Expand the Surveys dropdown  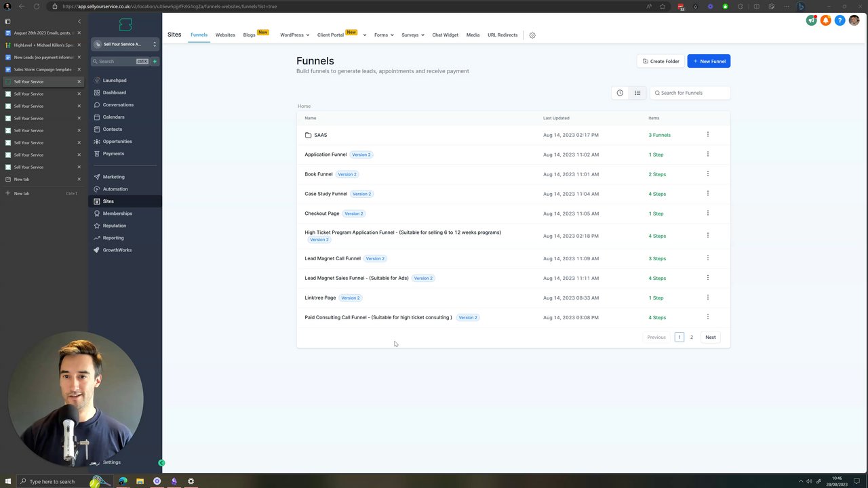pyautogui.click(x=413, y=35)
